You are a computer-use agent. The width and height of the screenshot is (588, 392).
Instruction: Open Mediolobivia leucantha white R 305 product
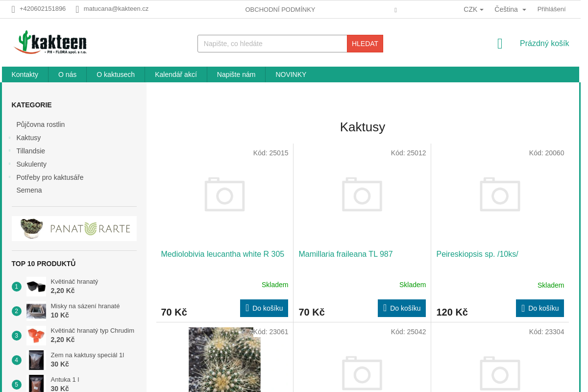[x=222, y=254]
